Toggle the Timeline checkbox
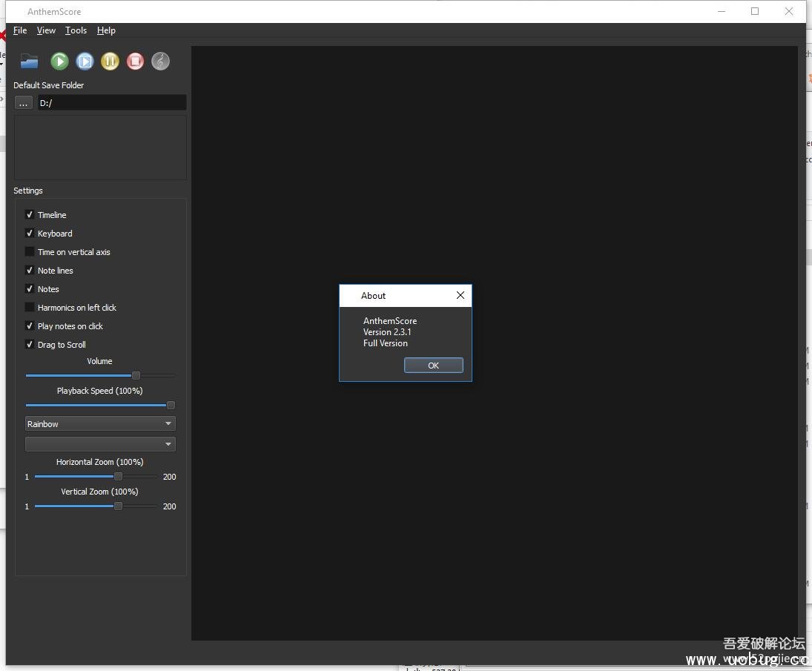Screen dimensions: 812x671 [30, 214]
